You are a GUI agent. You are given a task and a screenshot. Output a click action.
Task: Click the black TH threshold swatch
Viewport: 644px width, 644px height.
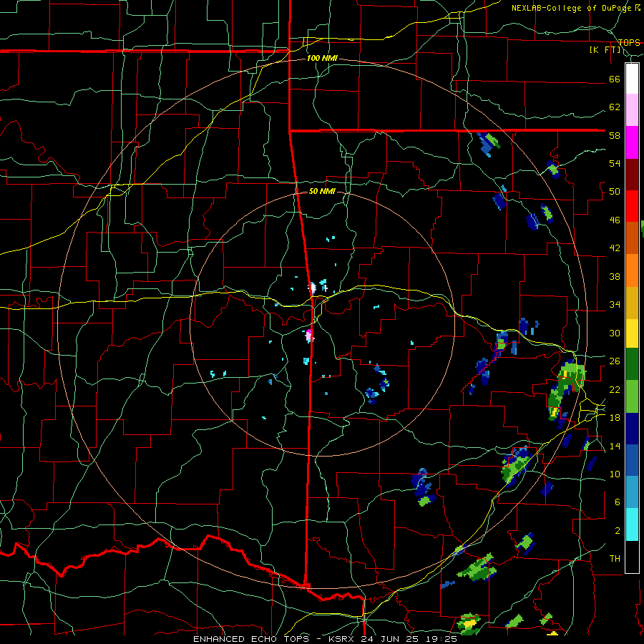tap(632, 557)
